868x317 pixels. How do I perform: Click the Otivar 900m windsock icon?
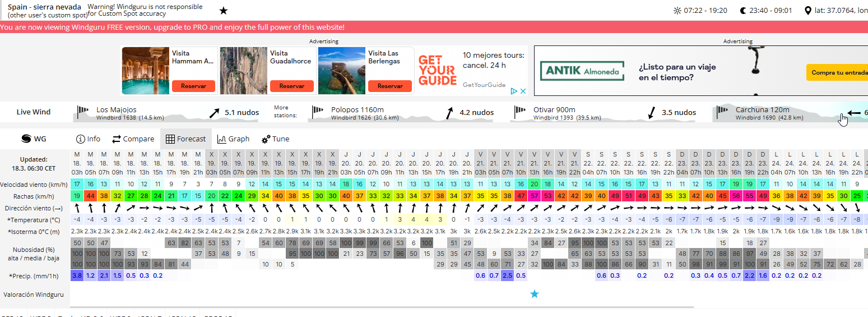pos(521,111)
